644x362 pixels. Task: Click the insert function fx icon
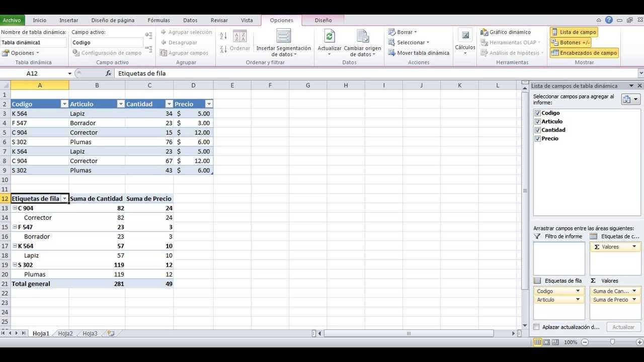(107, 73)
